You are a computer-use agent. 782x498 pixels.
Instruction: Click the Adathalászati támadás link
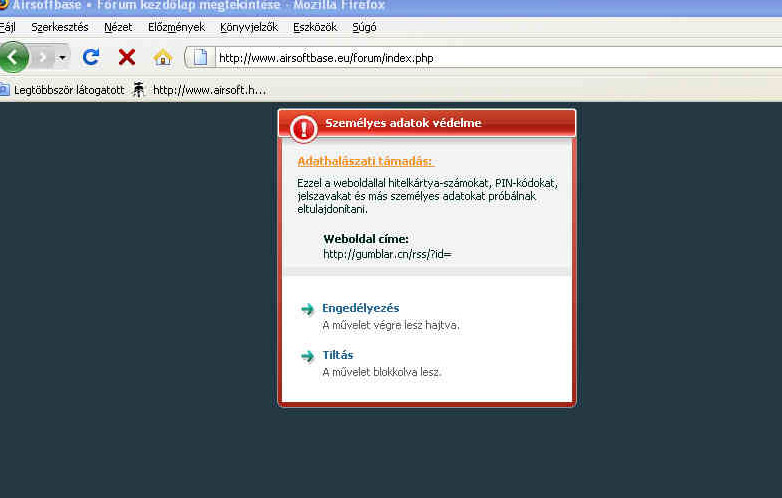pyautogui.click(x=365, y=161)
